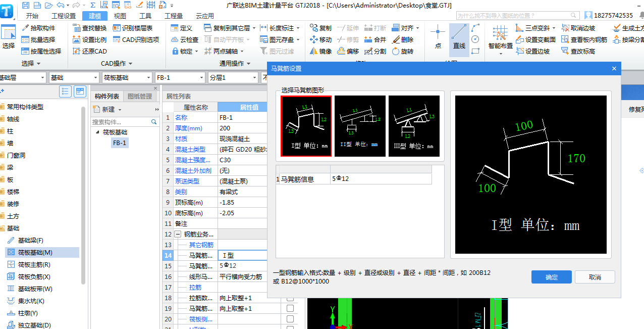The width and height of the screenshot is (644, 329).
Task: Click the 复制 copy tool
Action: [320, 28]
